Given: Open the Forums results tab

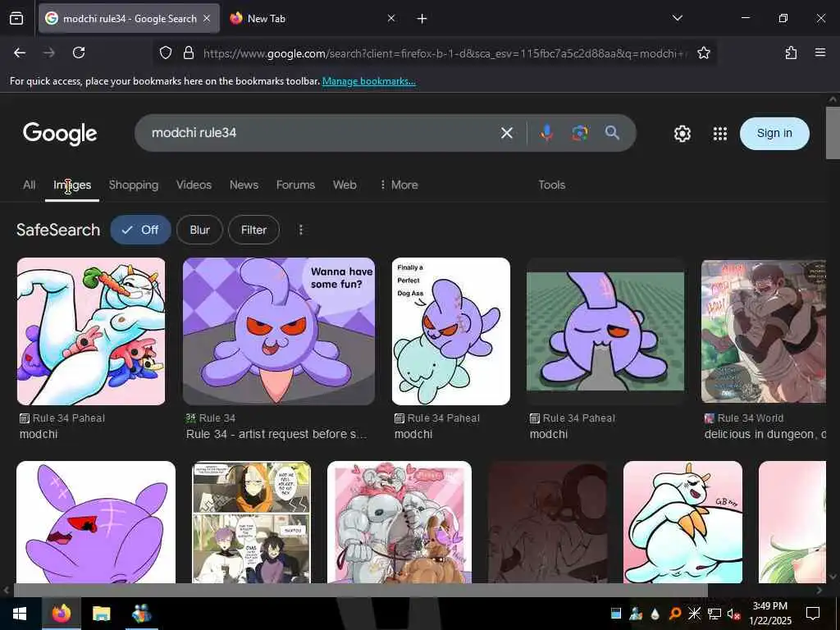Looking at the screenshot, I should (x=295, y=185).
